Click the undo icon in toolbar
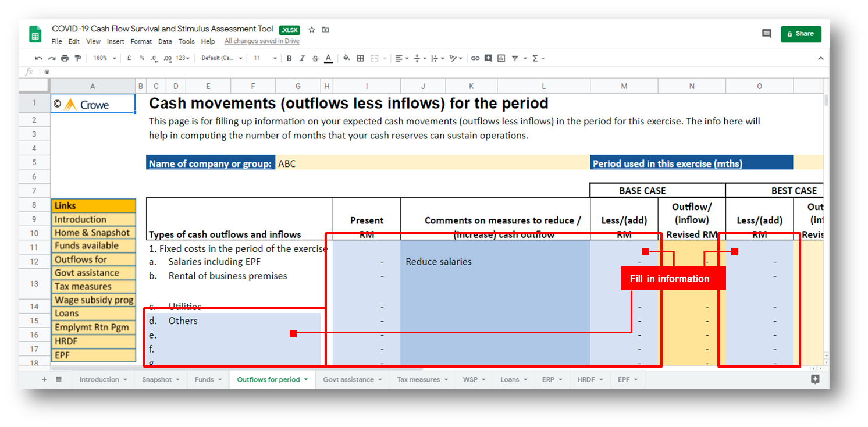This screenshot has height=427, width=868. [38, 58]
